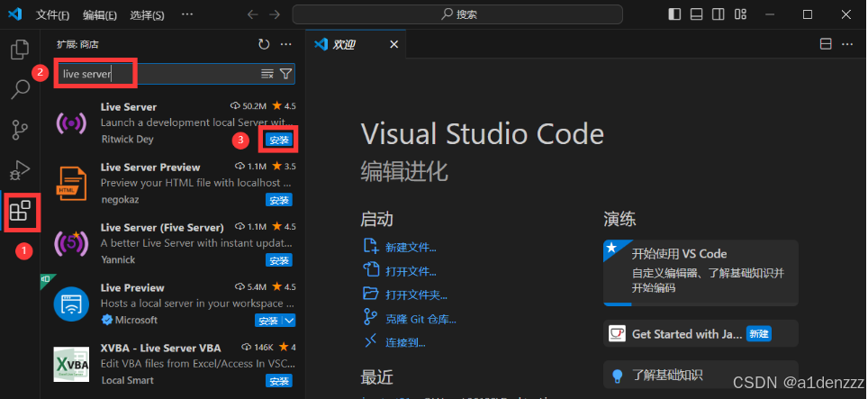Open the extension filter menu
This screenshot has width=868, height=399.
pyautogui.click(x=285, y=74)
